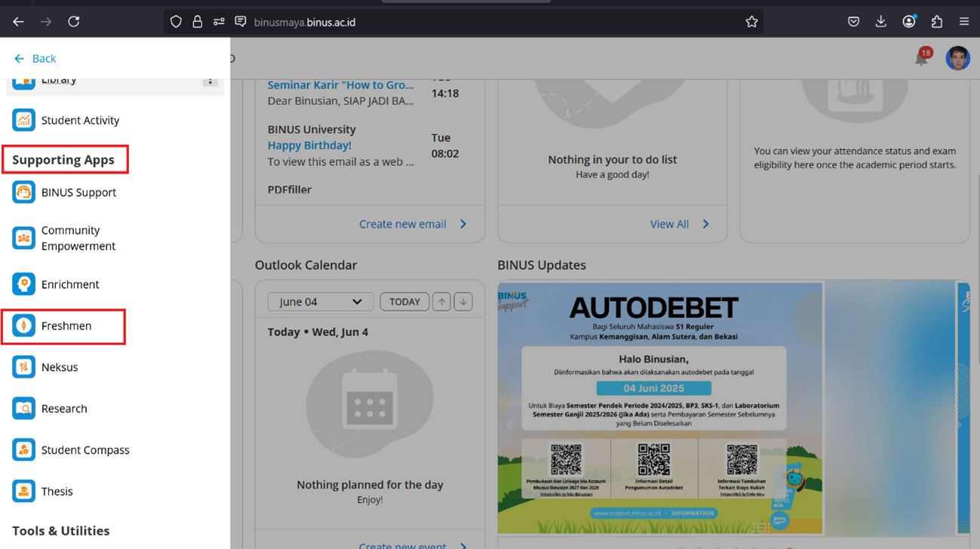This screenshot has height=549, width=980.
Task: Open the Happy Birthday! email
Action: point(309,146)
